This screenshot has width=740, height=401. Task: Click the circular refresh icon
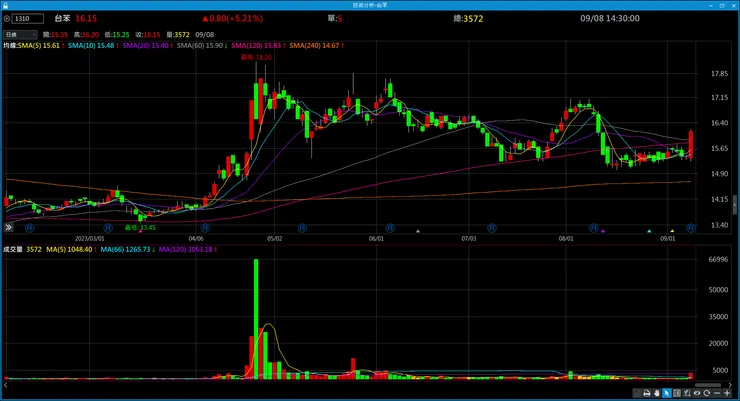point(707,393)
